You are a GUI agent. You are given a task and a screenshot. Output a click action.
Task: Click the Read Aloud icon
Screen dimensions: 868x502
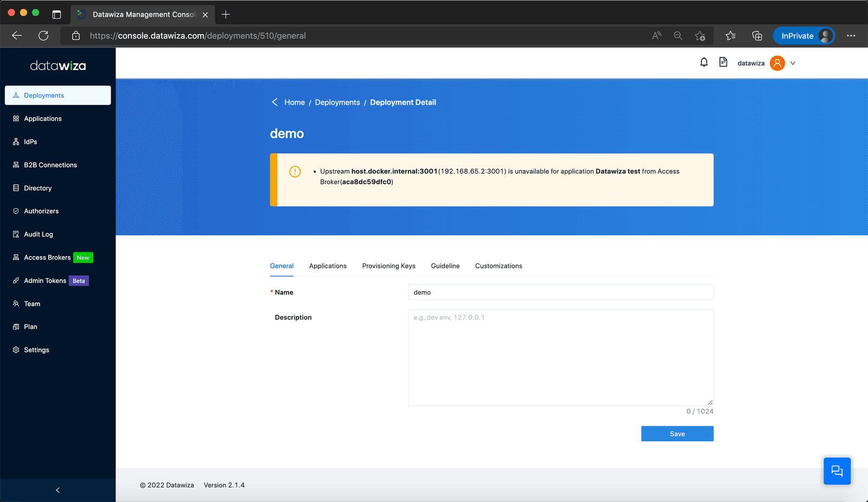[x=656, y=36]
